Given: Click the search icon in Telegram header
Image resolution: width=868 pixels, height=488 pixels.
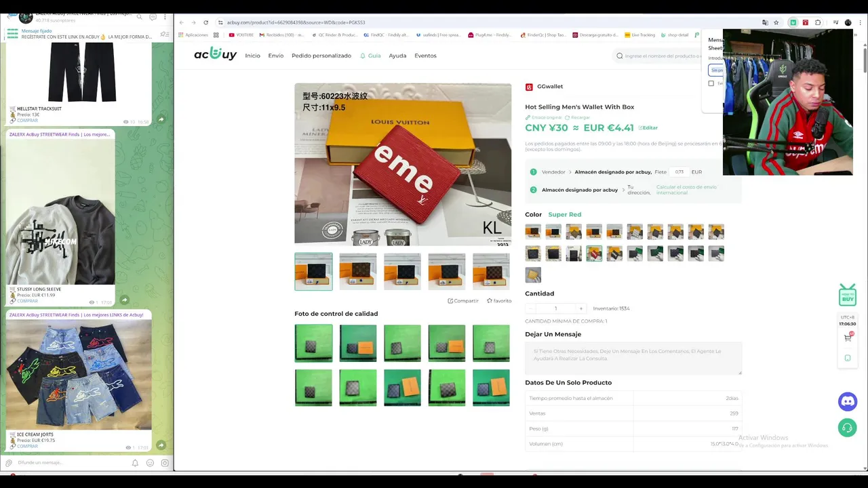Looking at the screenshot, I should [x=139, y=17].
